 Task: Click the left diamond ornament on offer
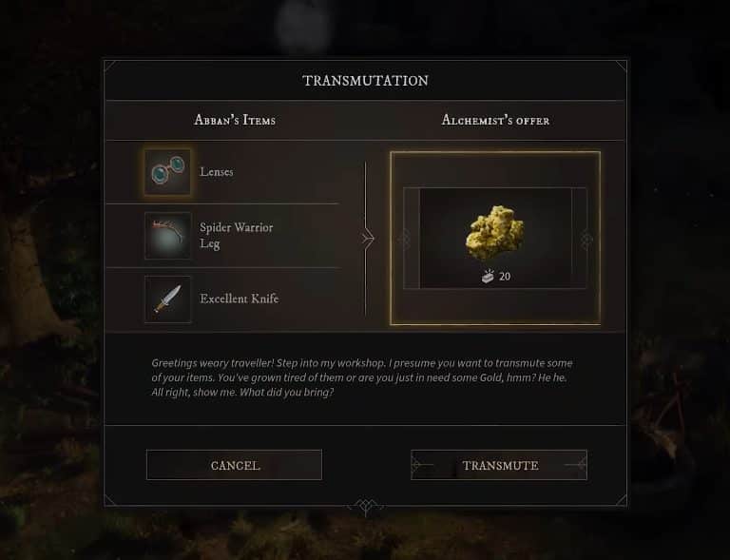(404, 239)
